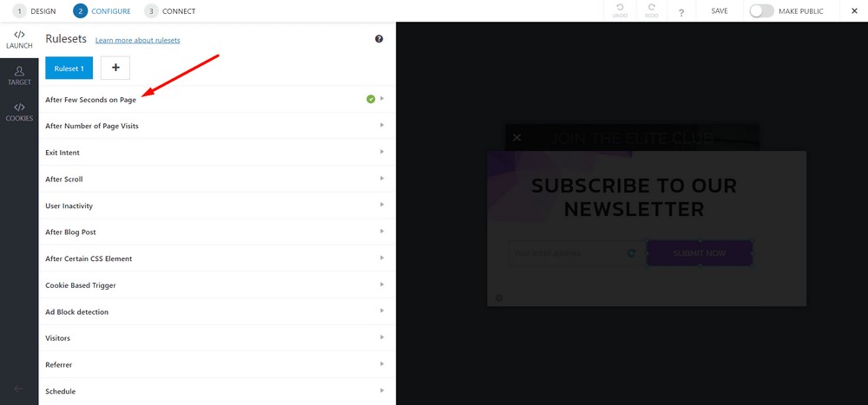This screenshot has height=405, width=868.
Task: Open the Cookies sidebar section
Action: [x=19, y=113]
